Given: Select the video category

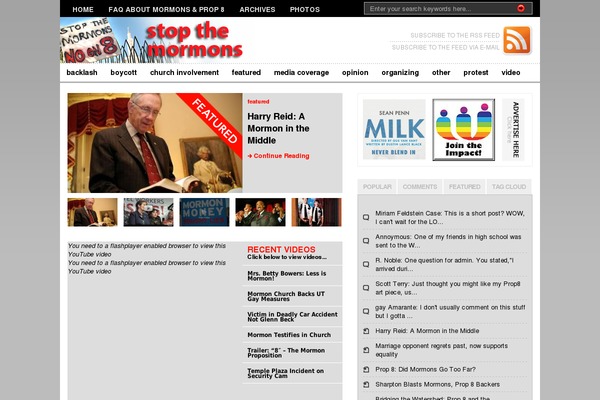Looking at the screenshot, I should pyautogui.click(x=511, y=72).
